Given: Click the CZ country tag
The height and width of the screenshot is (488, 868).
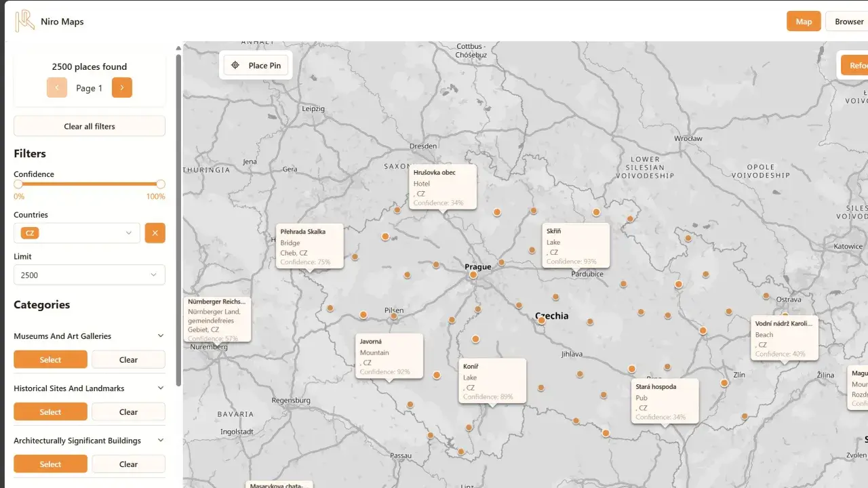Looking at the screenshot, I should pos(30,233).
